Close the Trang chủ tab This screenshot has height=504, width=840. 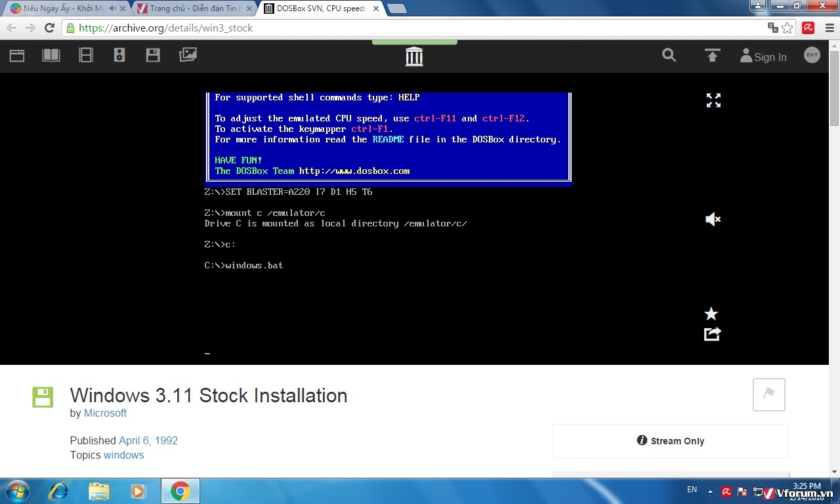(x=249, y=9)
